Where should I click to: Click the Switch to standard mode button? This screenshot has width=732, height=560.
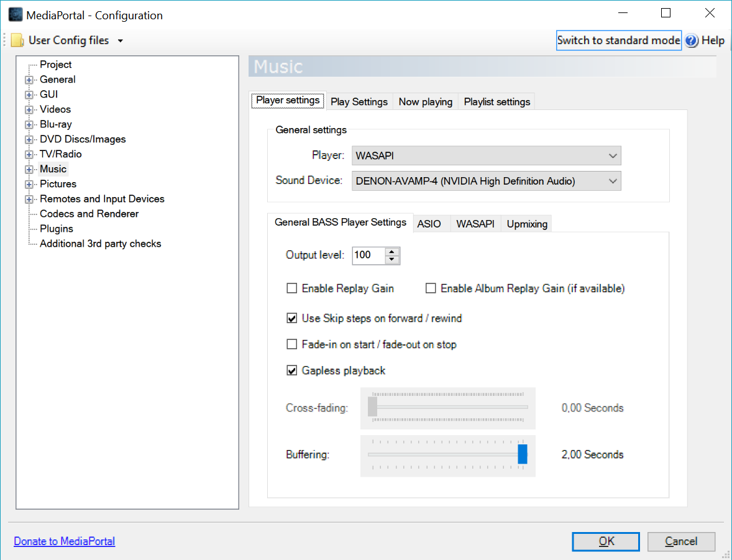[618, 40]
